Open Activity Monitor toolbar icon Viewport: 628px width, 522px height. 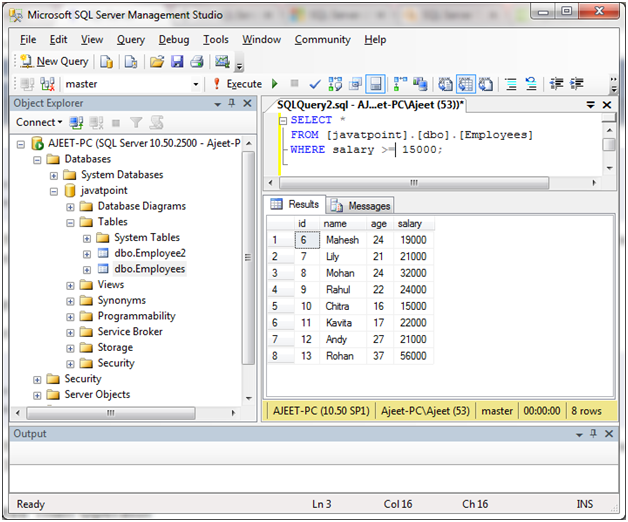coord(222,62)
